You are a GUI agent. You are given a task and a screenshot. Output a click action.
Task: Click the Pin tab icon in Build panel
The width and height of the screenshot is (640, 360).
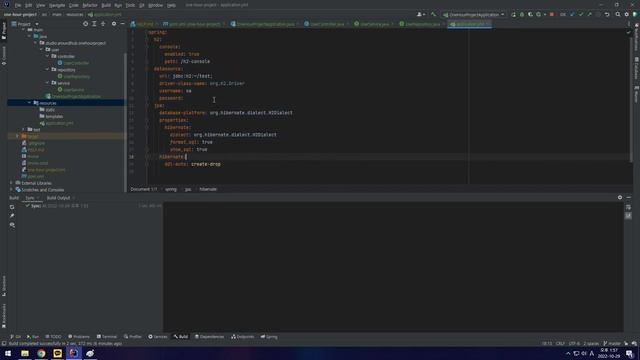(12, 216)
